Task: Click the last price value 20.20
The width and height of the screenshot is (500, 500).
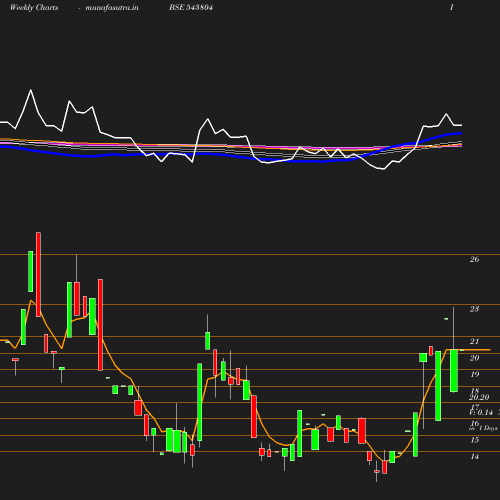Action: (479, 397)
